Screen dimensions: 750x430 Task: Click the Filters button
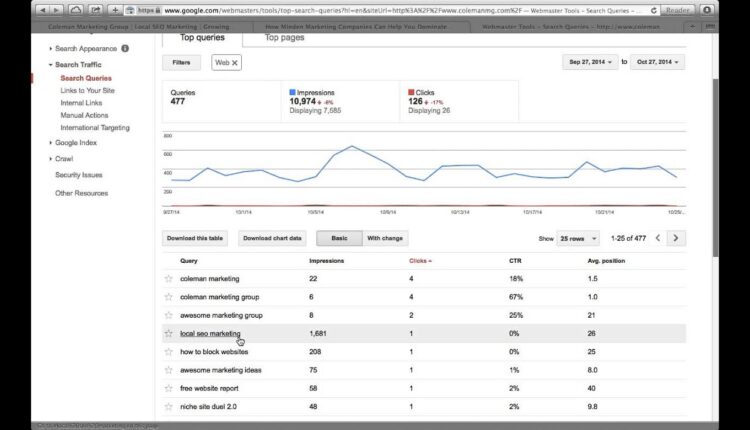pos(181,63)
